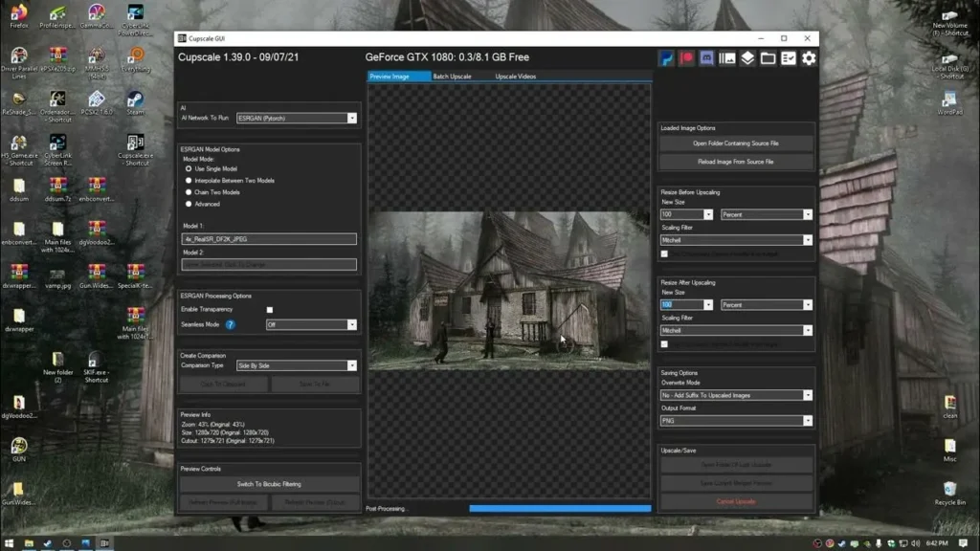Open Cupscale settings gear icon

coord(809,58)
